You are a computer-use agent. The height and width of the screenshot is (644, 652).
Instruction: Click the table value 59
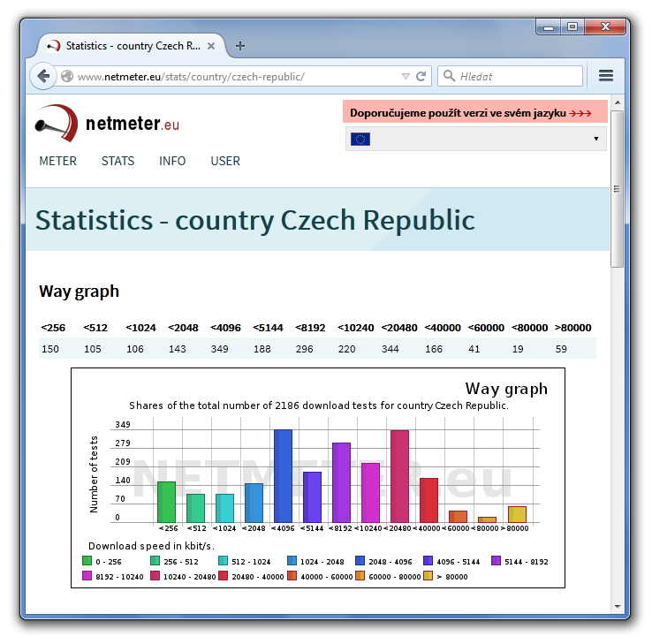(x=561, y=349)
